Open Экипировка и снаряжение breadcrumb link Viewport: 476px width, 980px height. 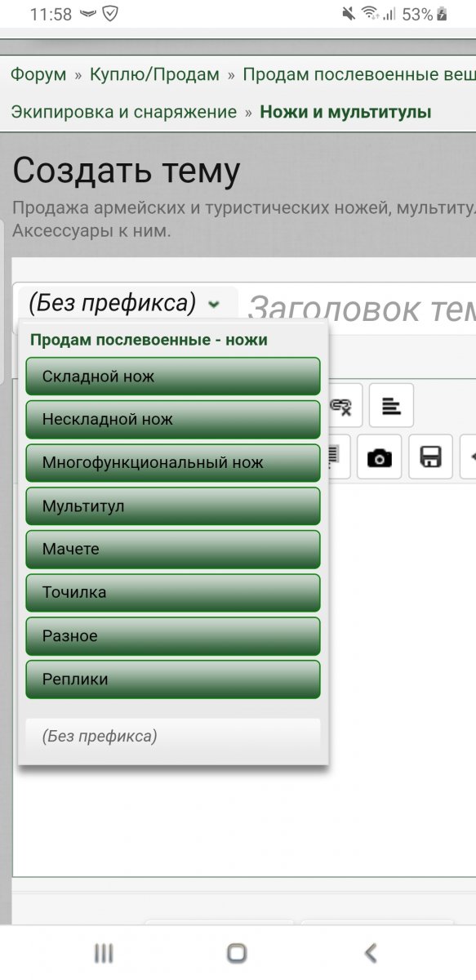coord(124,112)
